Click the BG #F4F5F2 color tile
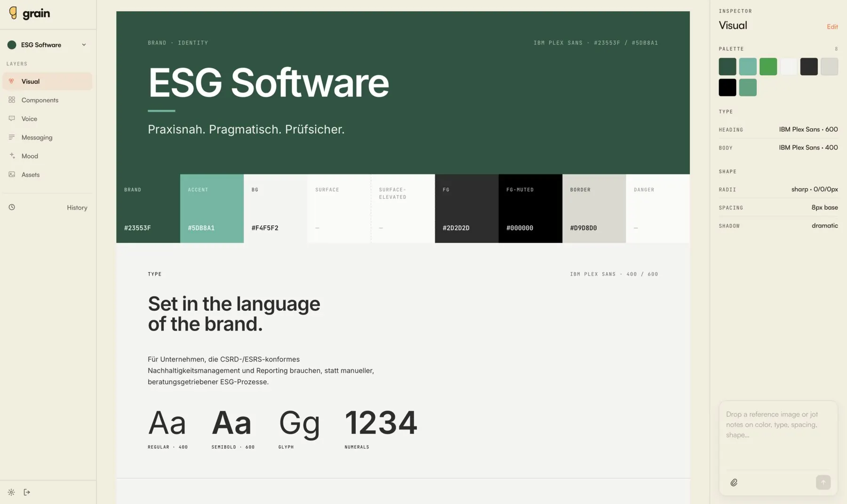The height and width of the screenshot is (504, 847). [275, 209]
